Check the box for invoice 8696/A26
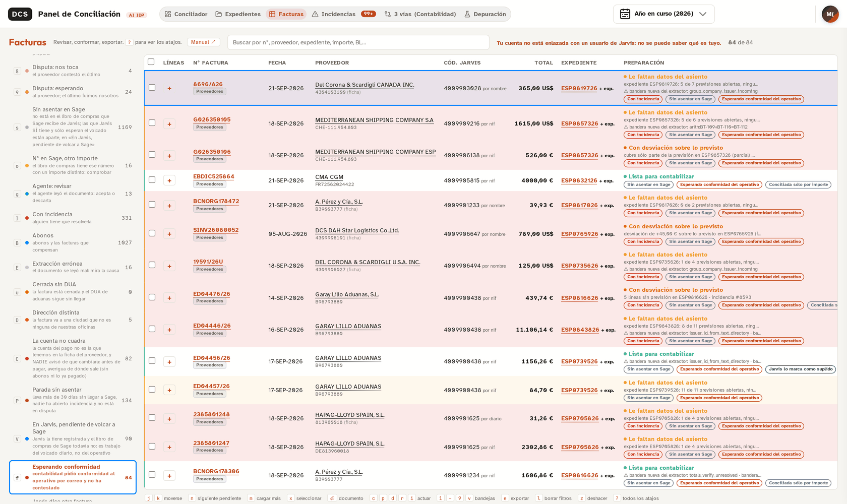 152,88
